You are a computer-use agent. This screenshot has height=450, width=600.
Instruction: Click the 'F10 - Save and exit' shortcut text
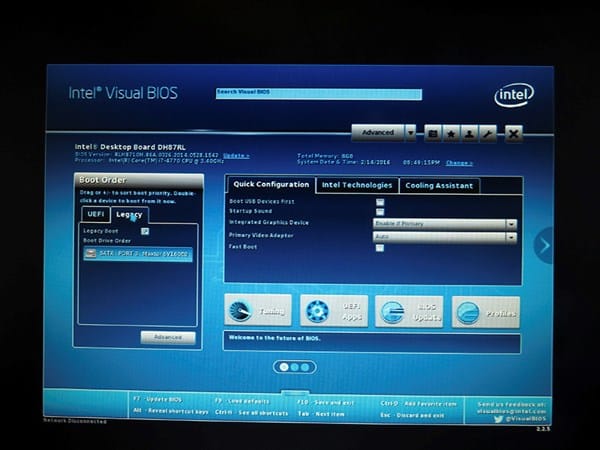(x=326, y=403)
